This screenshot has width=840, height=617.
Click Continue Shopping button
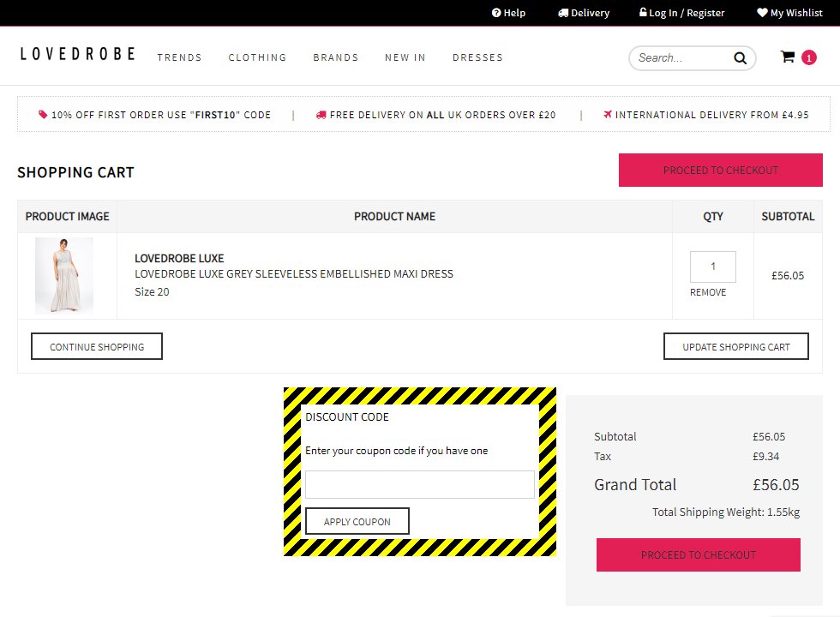pos(97,346)
